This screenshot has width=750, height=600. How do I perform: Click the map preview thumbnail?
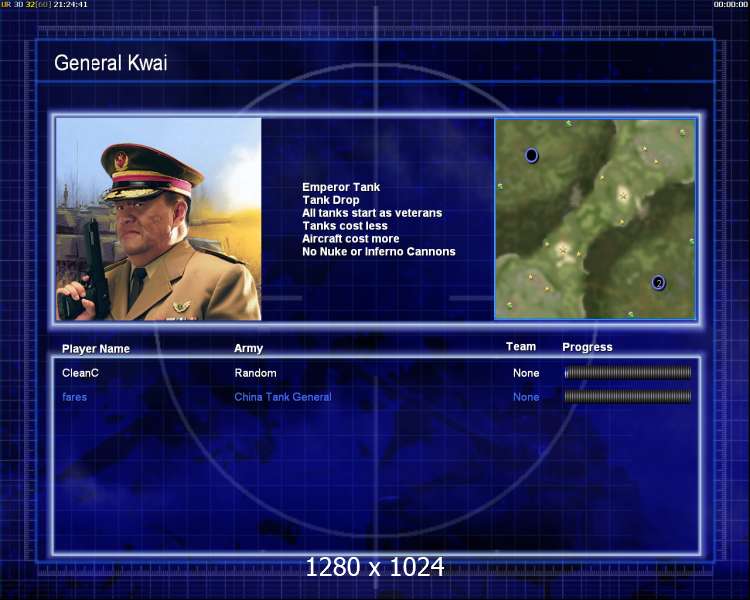coord(595,219)
